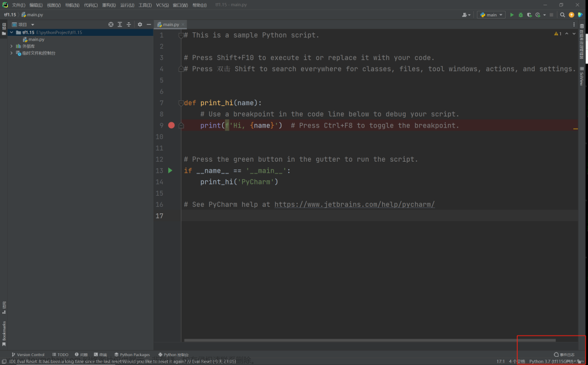Run the main configuration with green play button
Screen dimensions: 588x365
(x=512, y=15)
